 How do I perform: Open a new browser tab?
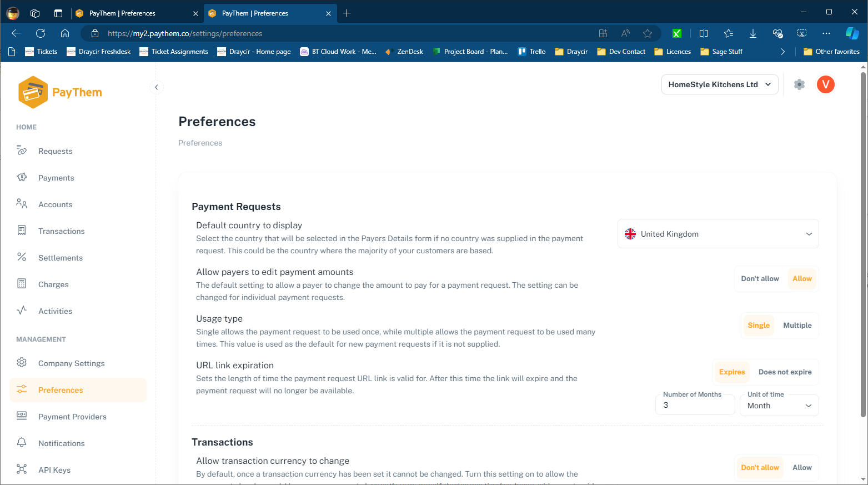tap(347, 13)
